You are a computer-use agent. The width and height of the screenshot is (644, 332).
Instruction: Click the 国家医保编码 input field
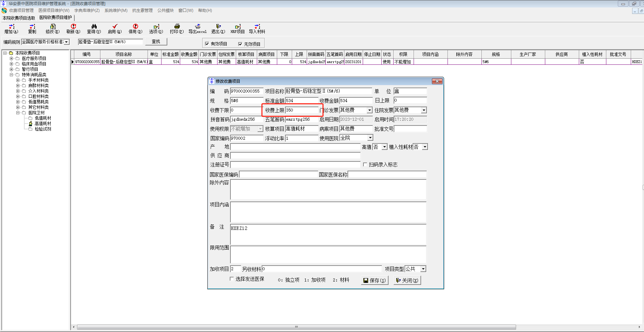click(279, 175)
